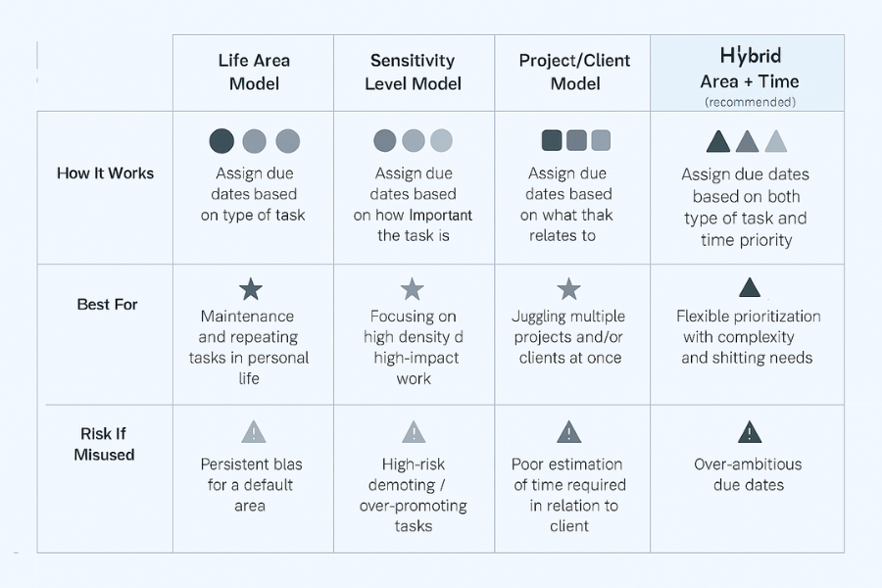Click the warning icon above Persistent bias text
Screen dimensions: 882x588
pos(253,431)
